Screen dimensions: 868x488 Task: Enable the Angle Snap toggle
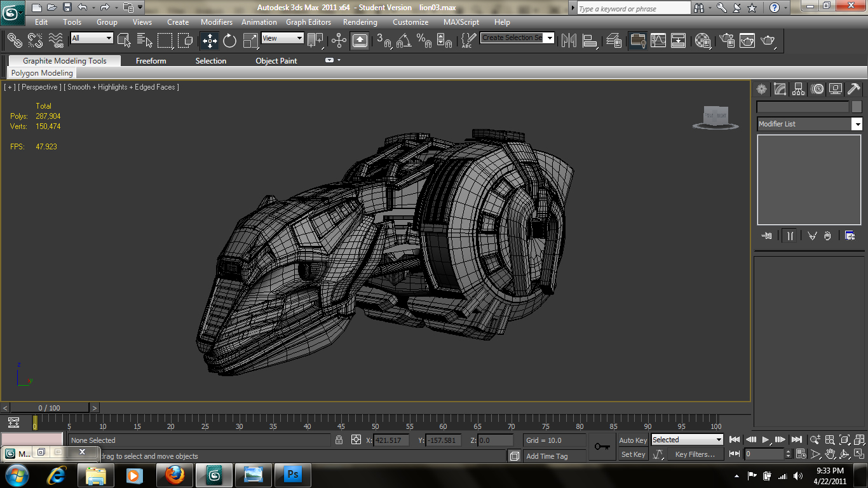tap(403, 41)
